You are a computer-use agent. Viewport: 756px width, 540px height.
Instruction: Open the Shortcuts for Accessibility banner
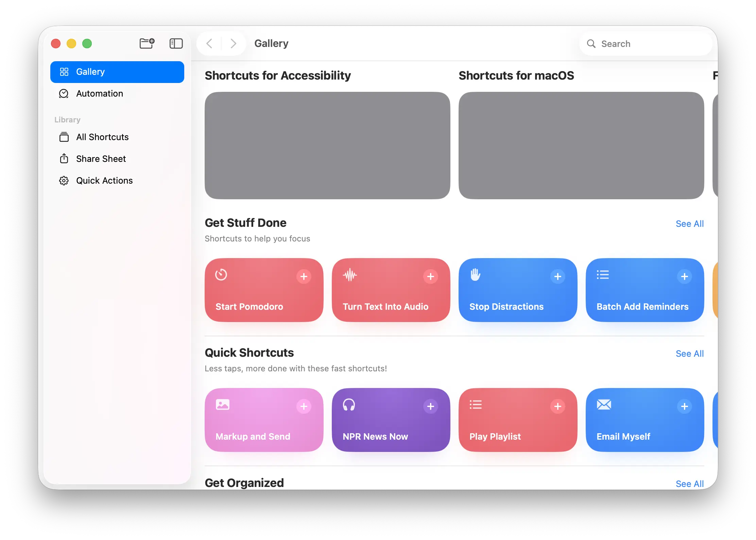[x=327, y=146]
